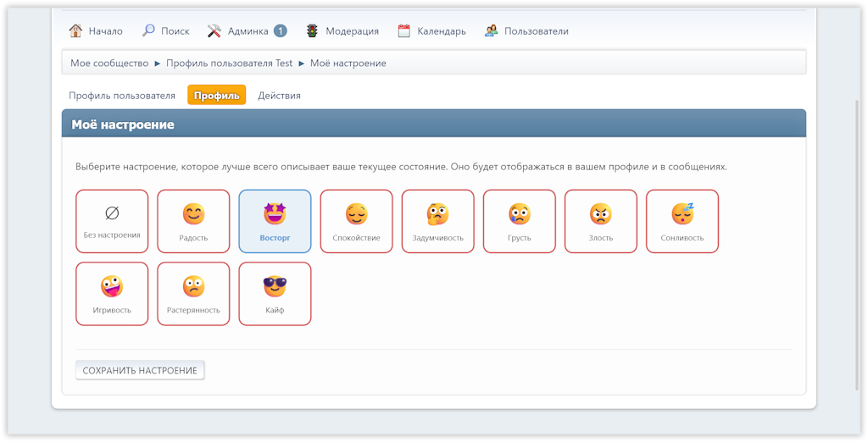Select the Без настроения label
Image resolution: width=868 pixels, height=442 pixels.
click(x=112, y=235)
